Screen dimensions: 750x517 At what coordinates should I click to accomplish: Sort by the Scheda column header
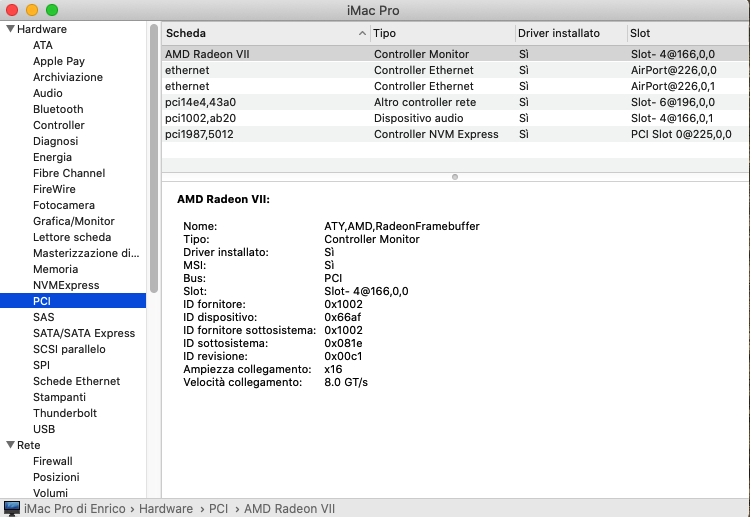pos(265,33)
